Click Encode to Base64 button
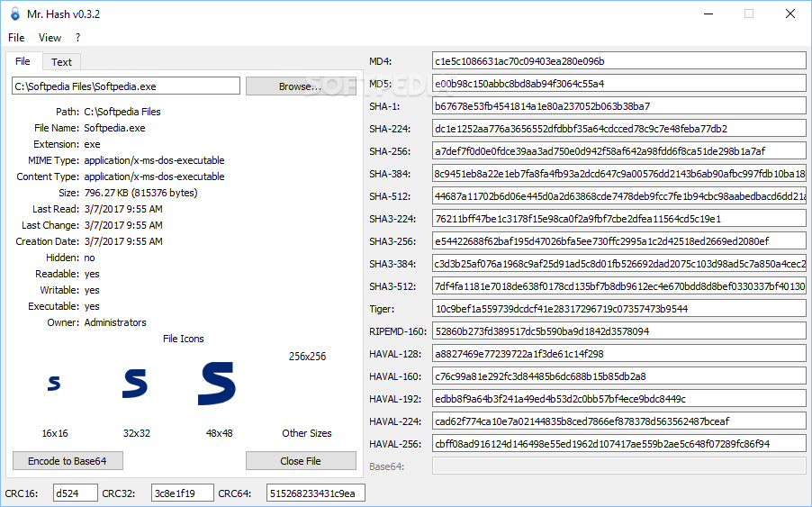The height and width of the screenshot is (507, 812). click(x=68, y=461)
